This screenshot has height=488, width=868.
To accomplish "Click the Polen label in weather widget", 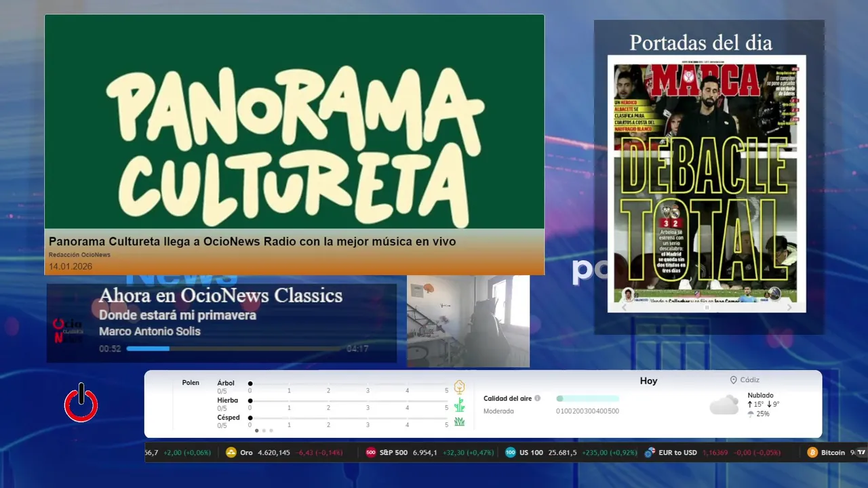I will click(x=191, y=383).
